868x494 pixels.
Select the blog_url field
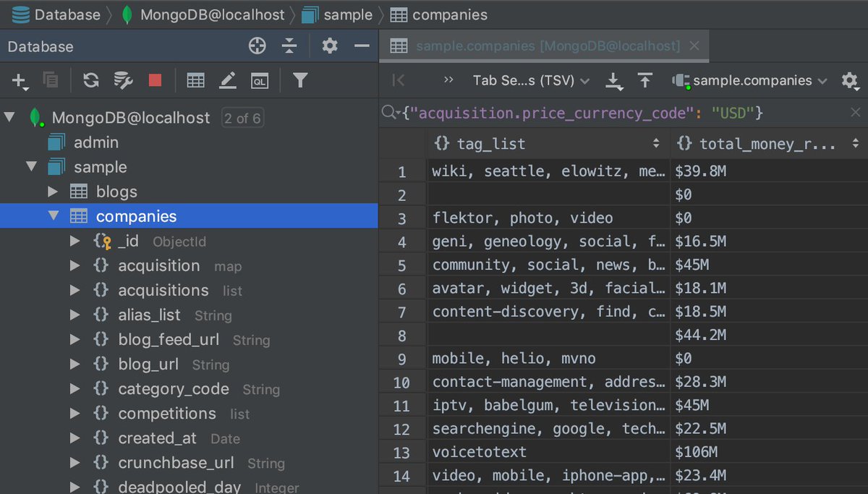[148, 364]
